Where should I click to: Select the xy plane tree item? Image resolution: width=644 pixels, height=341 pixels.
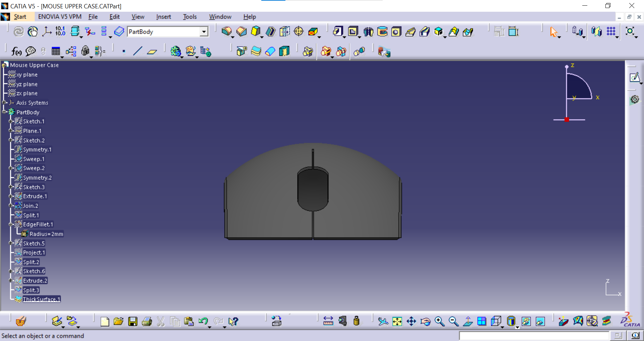click(27, 75)
